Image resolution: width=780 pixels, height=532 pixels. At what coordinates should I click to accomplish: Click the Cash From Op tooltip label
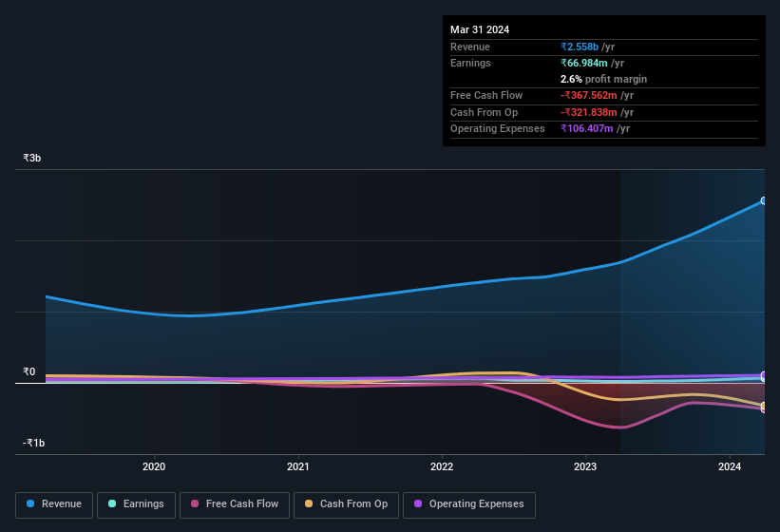(484, 112)
